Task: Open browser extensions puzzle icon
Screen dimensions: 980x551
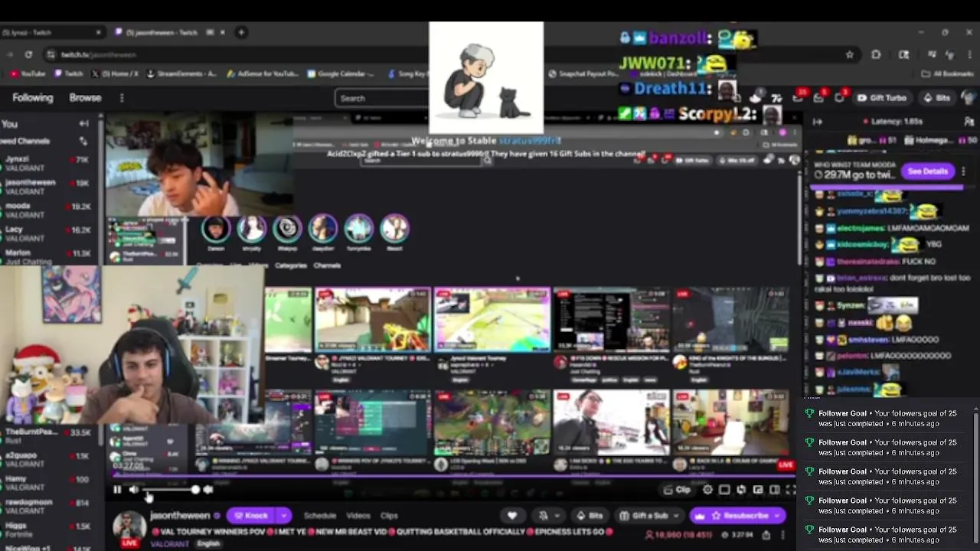Action: click(x=876, y=54)
